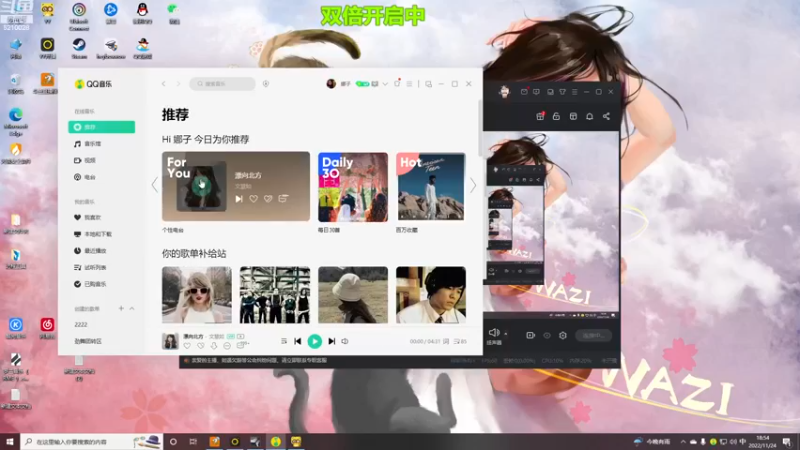The height and width of the screenshot is (450, 800).
Task: Click the green VIP badge in header
Action: click(x=362, y=84)
